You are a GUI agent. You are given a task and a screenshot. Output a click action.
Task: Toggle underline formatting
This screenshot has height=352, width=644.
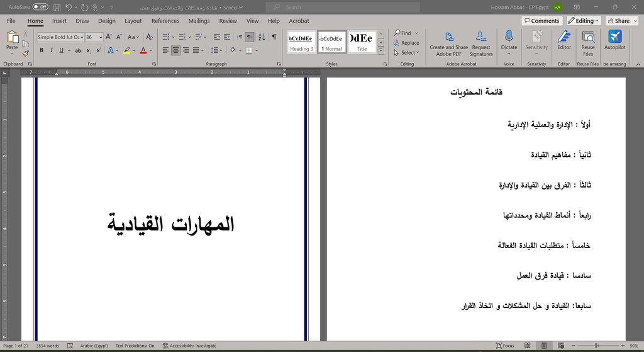pos(61,50)
